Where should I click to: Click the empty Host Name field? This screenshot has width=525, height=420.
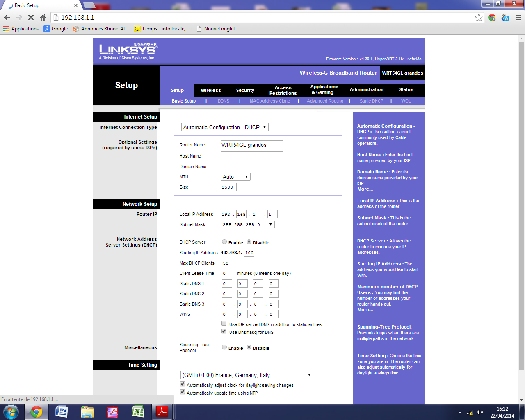click(252, 156)
